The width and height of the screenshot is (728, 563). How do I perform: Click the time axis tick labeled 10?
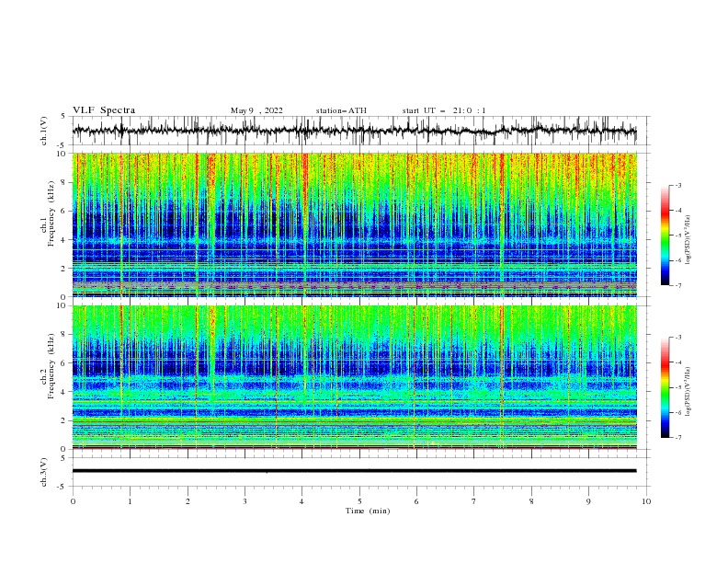(646, 501)
